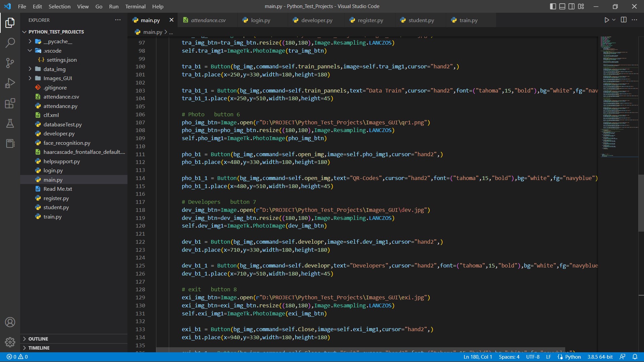The image size is (644, 362).
Task: Expand the OUTLINE section
Action: tap(38, 339)
